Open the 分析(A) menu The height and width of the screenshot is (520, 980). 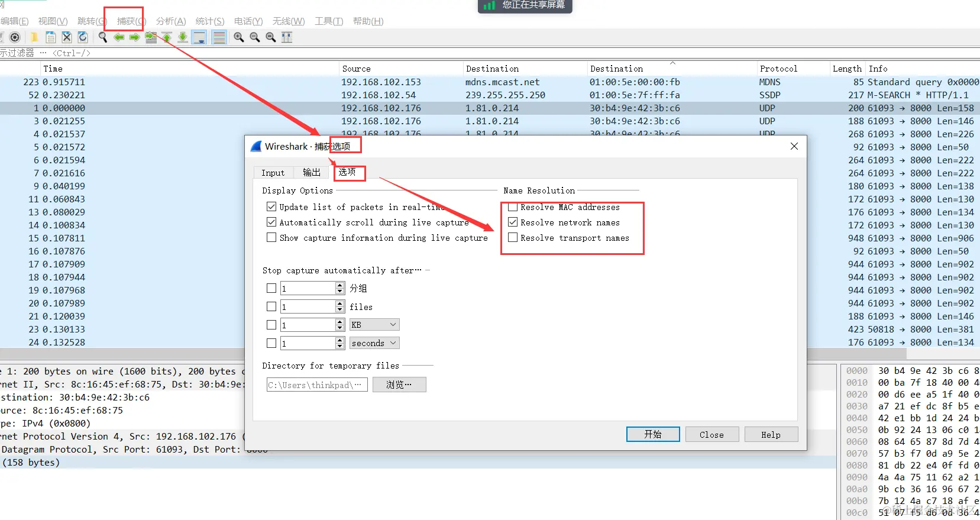[x=171, y=21]
